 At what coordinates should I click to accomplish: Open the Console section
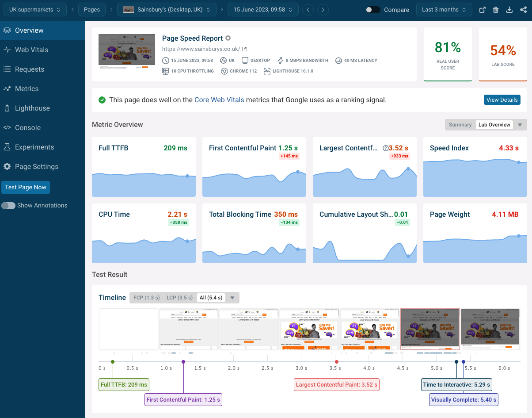(42, 127)
